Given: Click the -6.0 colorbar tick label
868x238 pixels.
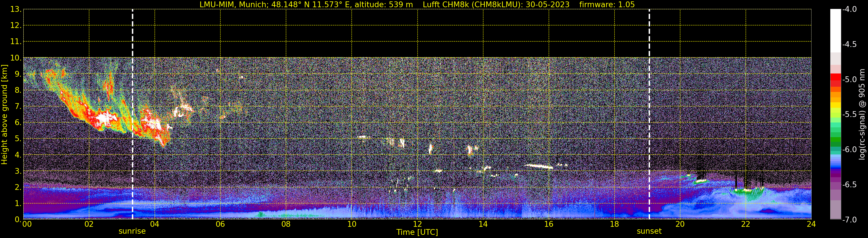Looking at the screenshot, I should click(x=849, y=149).
